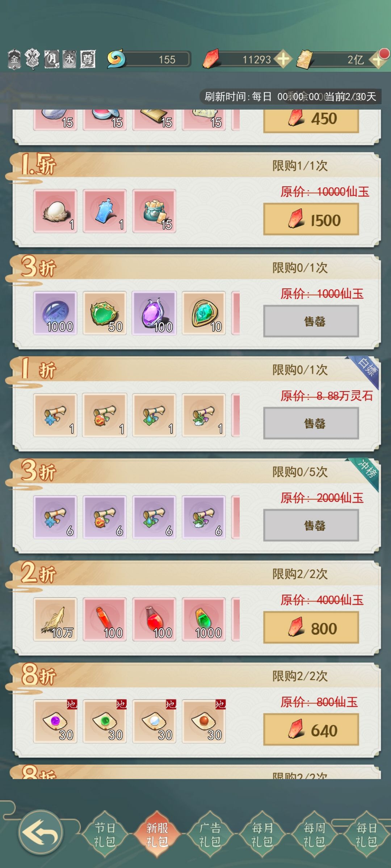This screenshot has height=868, width=391.
Task: Tap the back arrow button
Action: tap(41, 832)
